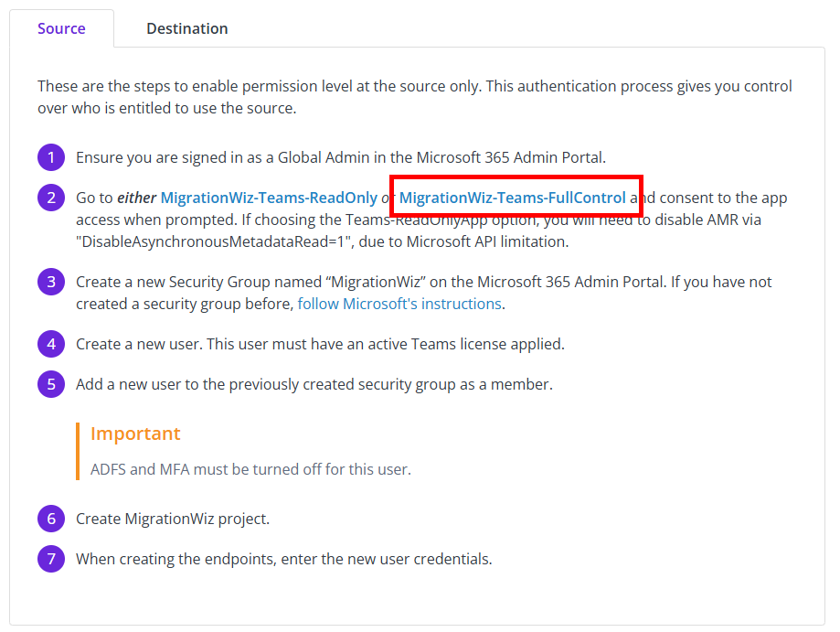Click the 'Add a new user' step text
The image size is (840, 632).
(x=314, y=384)
